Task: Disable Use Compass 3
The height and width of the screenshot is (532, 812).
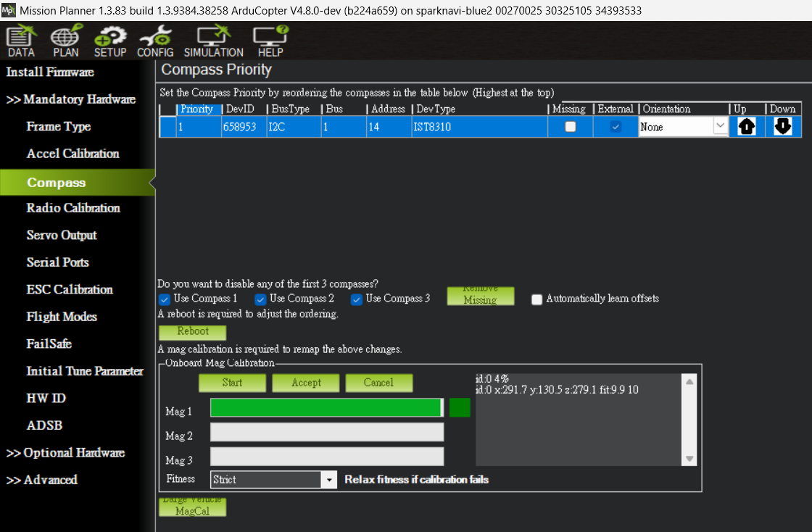Action: point(356,299)
